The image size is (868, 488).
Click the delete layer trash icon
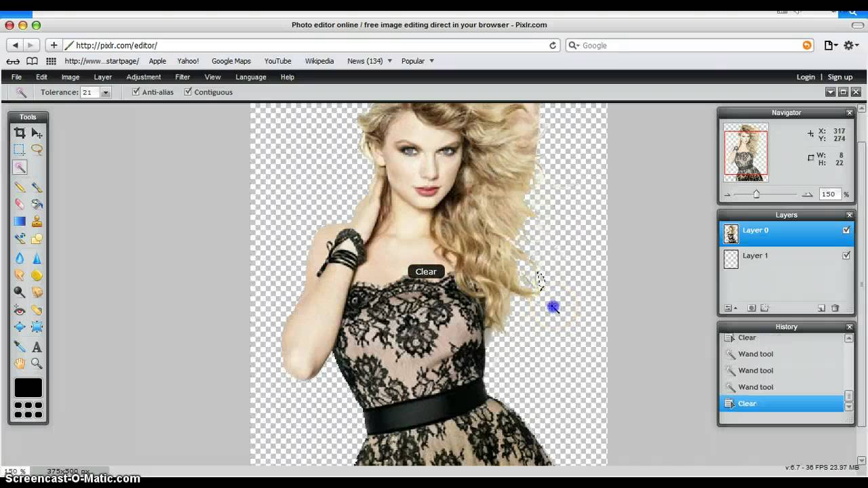[835, 308]
